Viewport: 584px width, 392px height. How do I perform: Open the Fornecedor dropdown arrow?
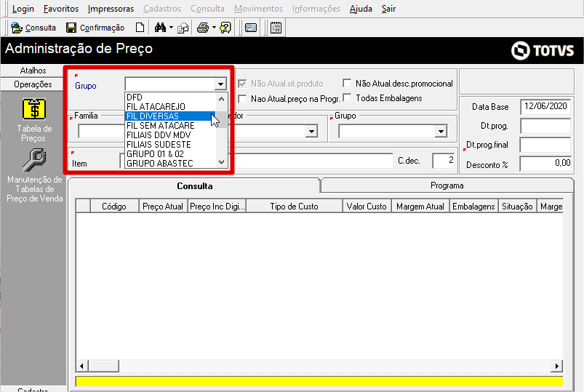click(x=311, y=131)
